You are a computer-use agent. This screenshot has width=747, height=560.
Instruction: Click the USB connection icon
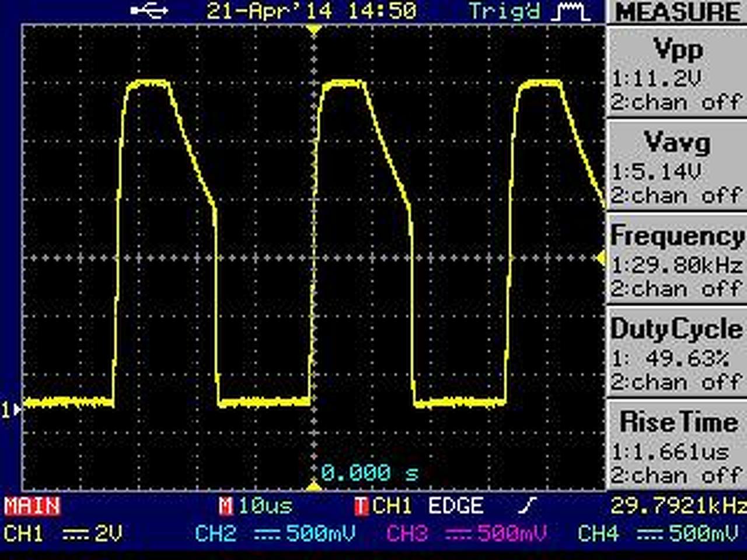149,10
